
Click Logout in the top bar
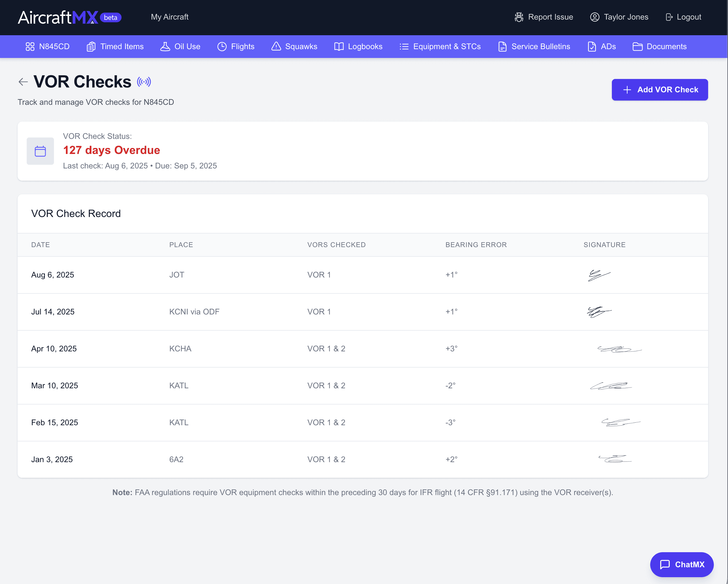(x=683, y=17)
